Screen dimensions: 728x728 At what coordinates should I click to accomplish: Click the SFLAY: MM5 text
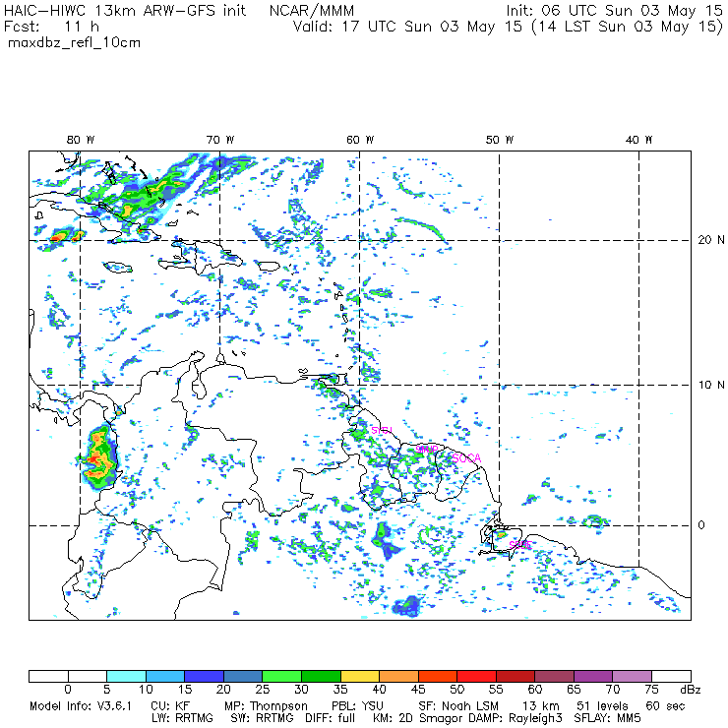[607, 718]
